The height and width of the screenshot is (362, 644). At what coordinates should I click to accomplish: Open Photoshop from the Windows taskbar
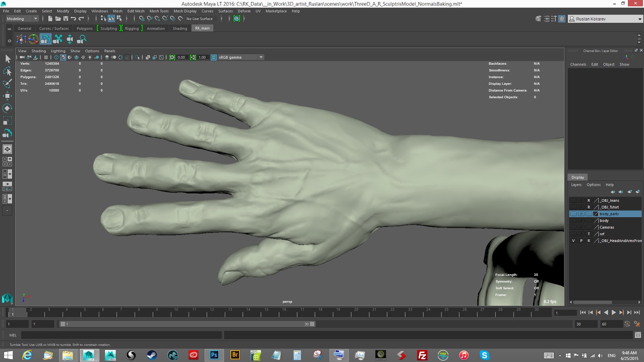[214, 355]
